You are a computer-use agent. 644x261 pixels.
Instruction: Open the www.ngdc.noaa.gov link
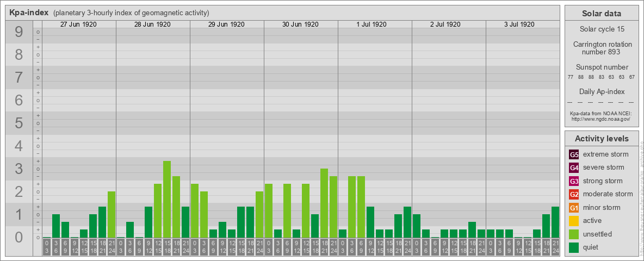[601, 119]
